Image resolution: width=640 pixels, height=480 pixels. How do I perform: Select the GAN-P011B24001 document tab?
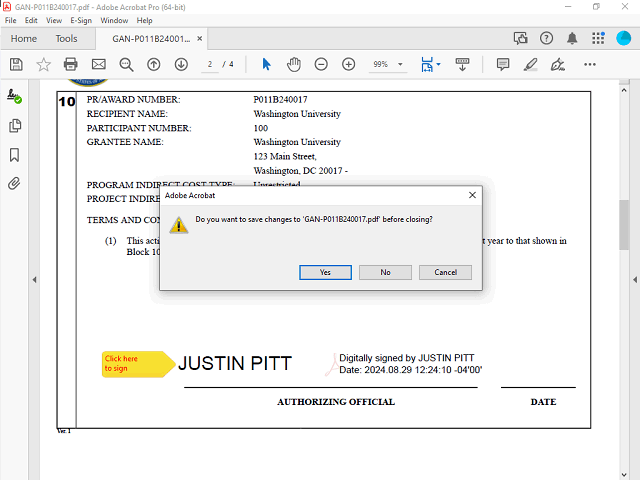[151, 39]
